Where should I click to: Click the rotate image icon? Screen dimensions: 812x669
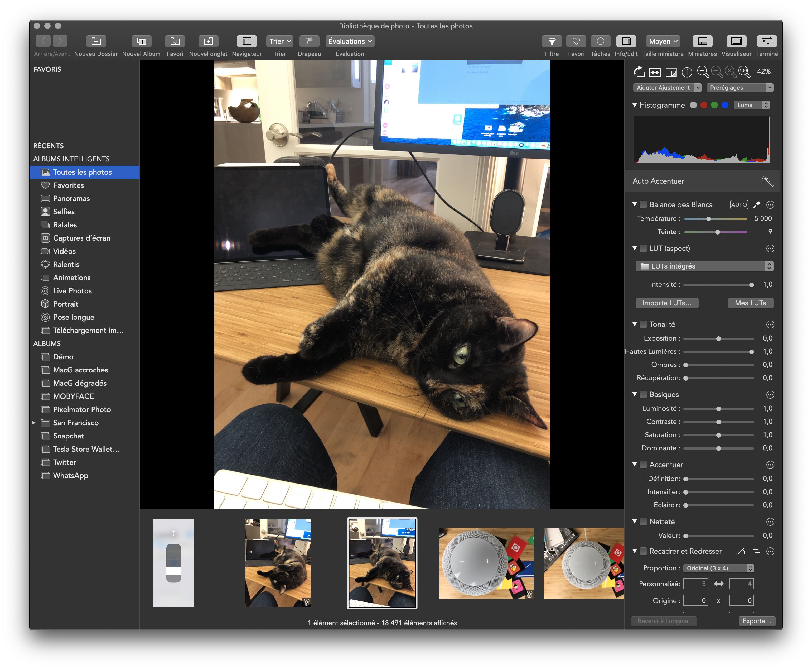(x=639, y=72)
